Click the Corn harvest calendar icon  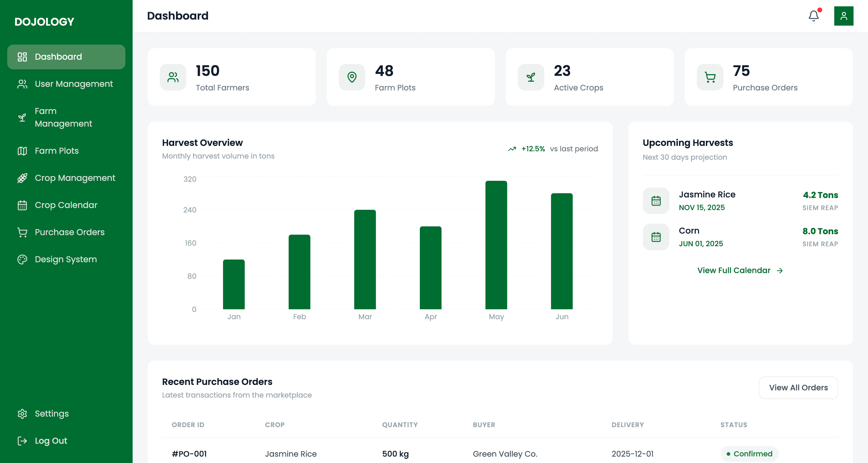point(656,237)
